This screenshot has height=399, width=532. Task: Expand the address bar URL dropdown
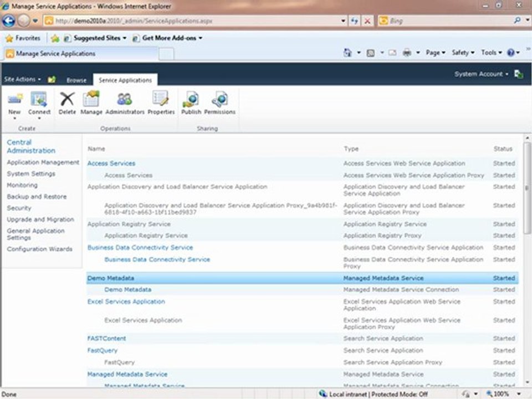pos(344,21)
